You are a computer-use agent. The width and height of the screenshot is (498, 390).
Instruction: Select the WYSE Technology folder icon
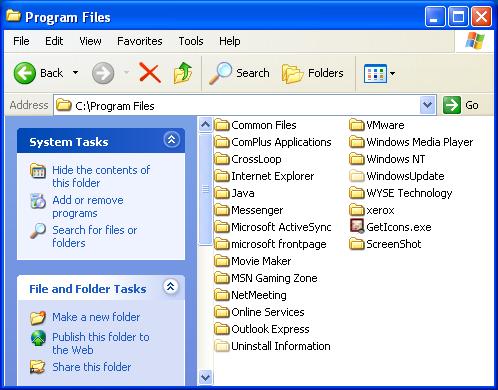(357, 193)
